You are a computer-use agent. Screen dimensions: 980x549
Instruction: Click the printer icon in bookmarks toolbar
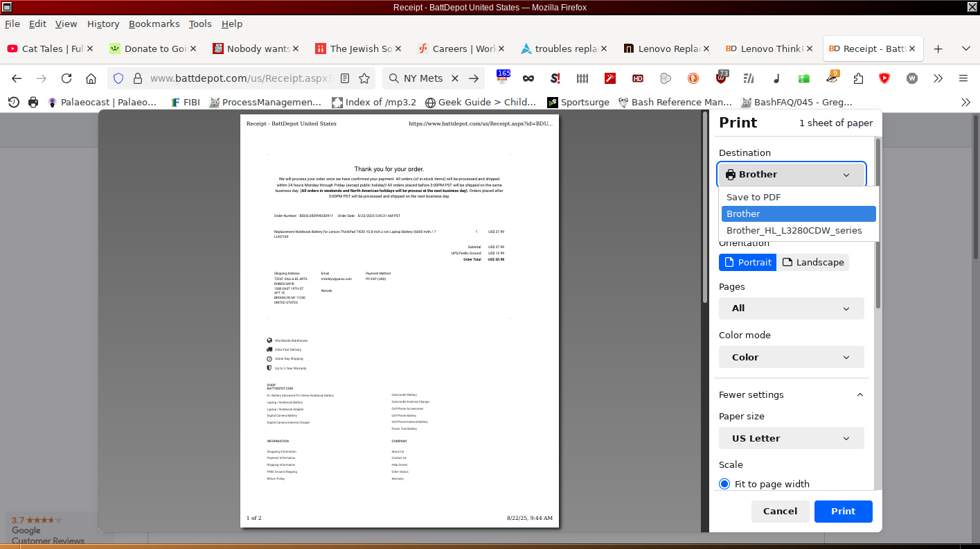(x=33, y=102)
